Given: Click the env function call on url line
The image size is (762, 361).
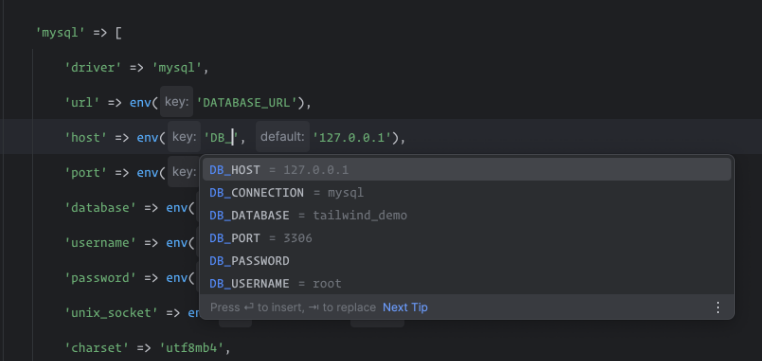Looking at the screenshot, I should 140,103.
